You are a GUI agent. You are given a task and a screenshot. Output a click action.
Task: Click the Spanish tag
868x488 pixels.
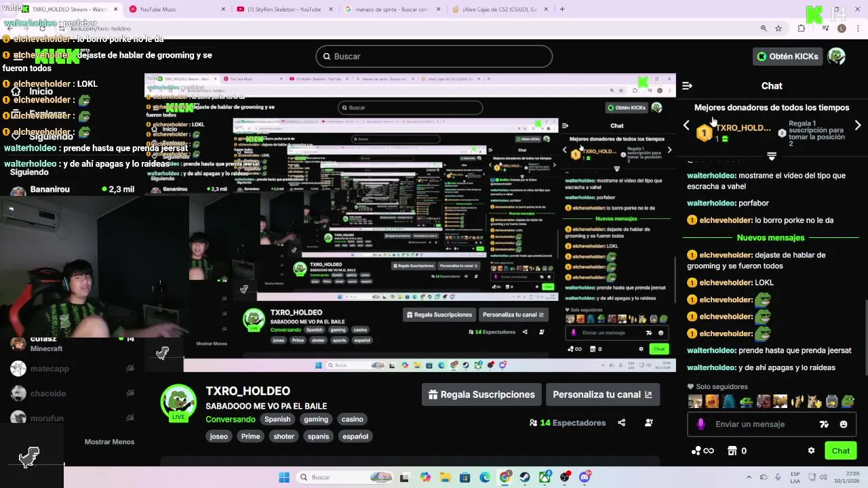point(277,420)
